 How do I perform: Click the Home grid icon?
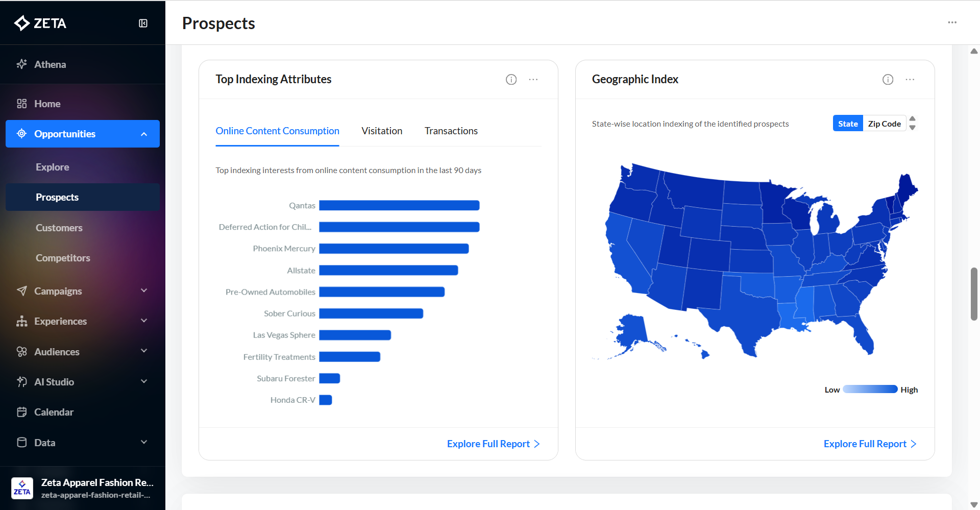(21, 104)
